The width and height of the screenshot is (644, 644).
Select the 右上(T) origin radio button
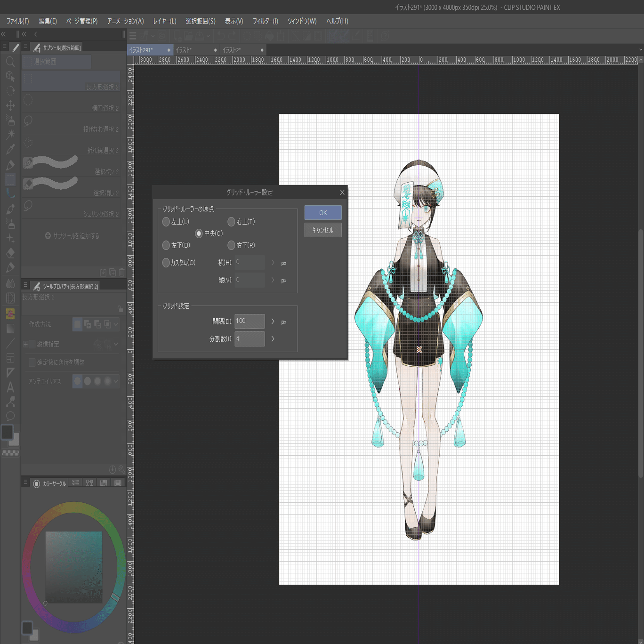pyautogui.click(x=231, y=222)
